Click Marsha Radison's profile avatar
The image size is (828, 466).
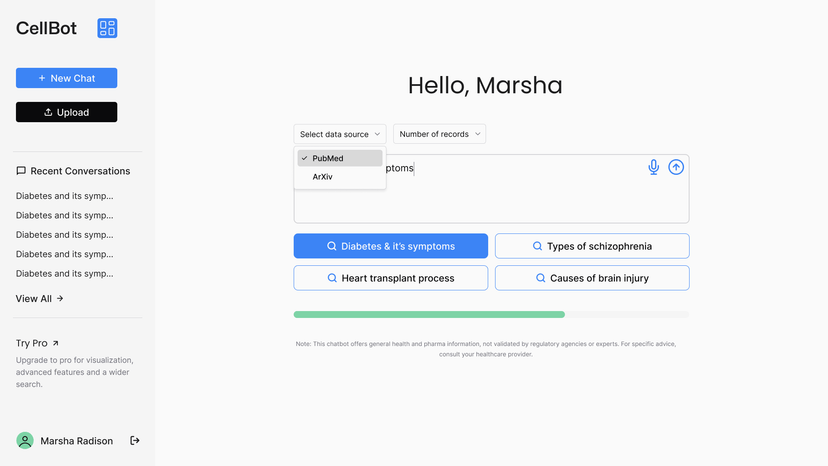coord(25,440)
